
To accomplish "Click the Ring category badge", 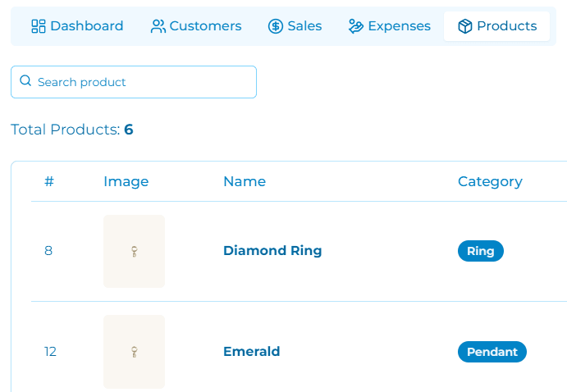I will pos(481,251).
